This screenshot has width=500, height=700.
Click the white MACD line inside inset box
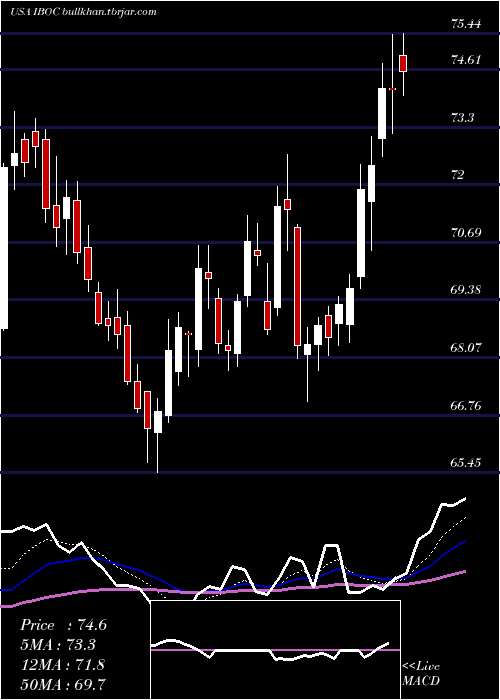click(270, 650)
